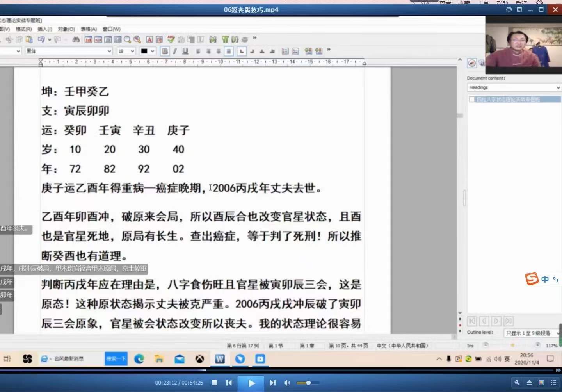Click the Find binoculars icon on the toolbar
The width and height of the screenshot is (562, 392).
pyautogui.click(x=76, y=39)
